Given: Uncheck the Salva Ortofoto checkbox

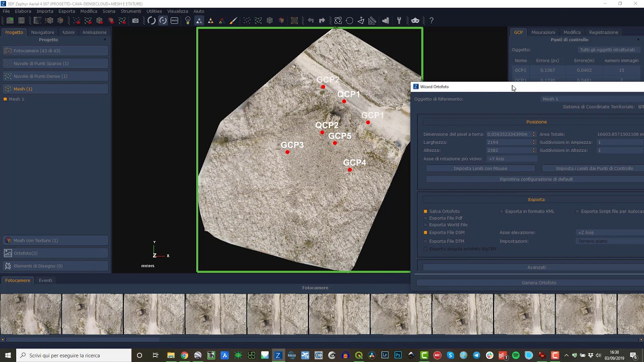Looking at the screenshot, I should 426,211.
